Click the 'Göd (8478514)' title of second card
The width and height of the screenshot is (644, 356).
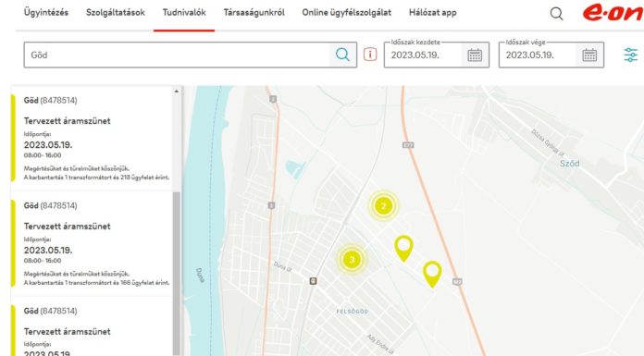50,205
